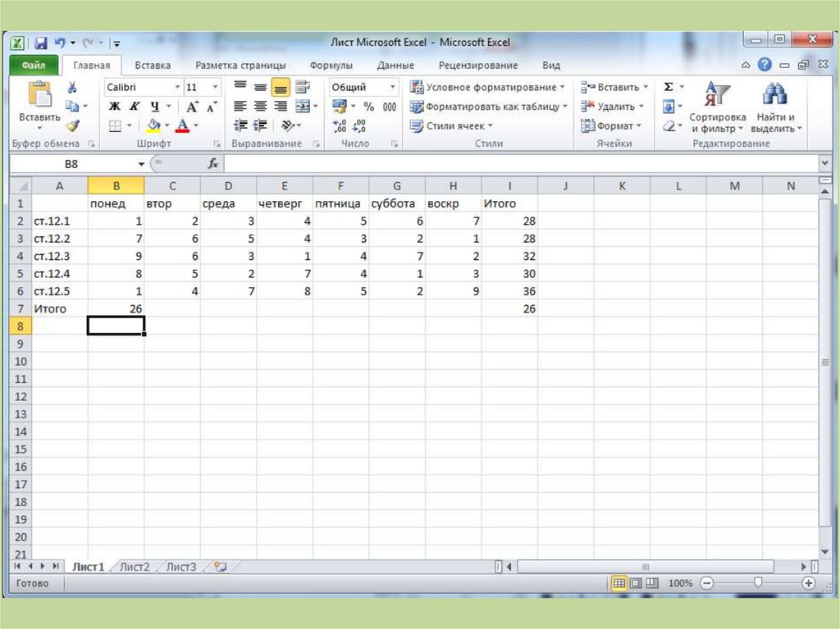The width and height of the screenshot is (840, 629).
Task: Toggle italic formatting (К)
Action: [x=134, y=107]
